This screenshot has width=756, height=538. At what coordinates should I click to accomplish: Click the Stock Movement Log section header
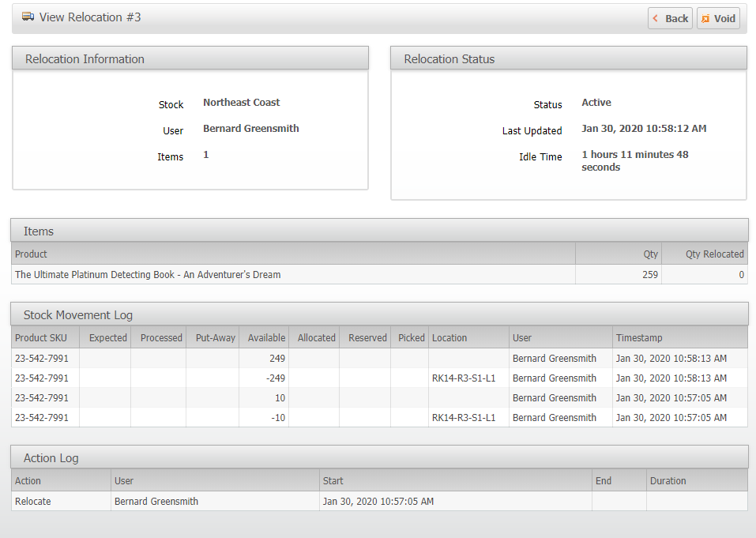click(379, 314)
